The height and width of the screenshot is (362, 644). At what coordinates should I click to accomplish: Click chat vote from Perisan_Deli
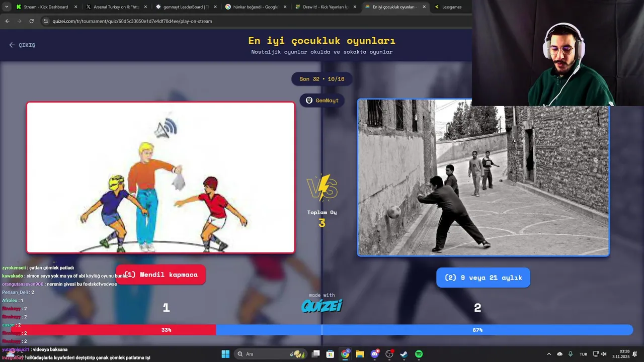tap(18, 292)
